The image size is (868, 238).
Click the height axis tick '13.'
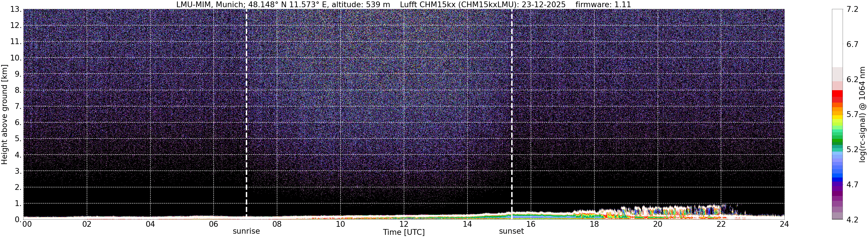point(16,10)
